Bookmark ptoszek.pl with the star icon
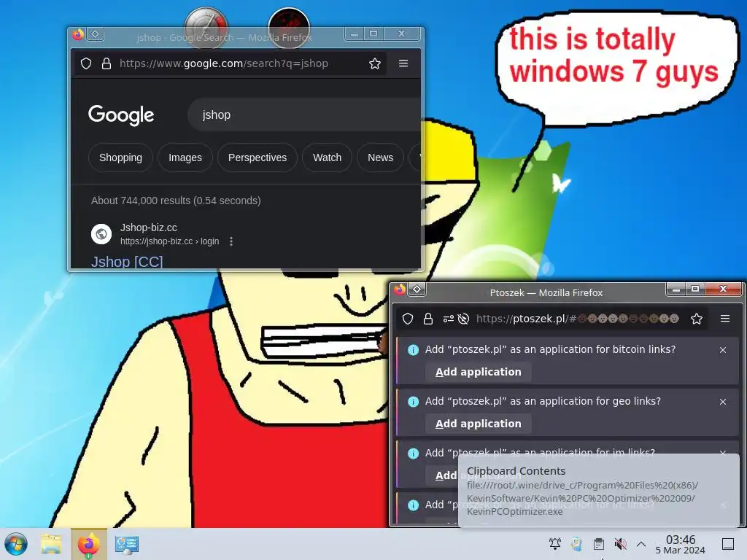Screen dimensions: 747x560 click(697, 319)
